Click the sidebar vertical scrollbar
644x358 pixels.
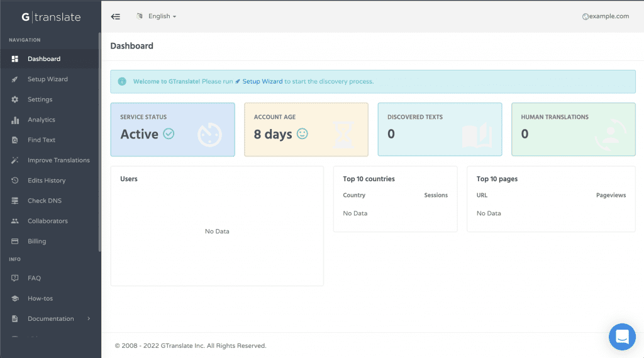(100, 142)
